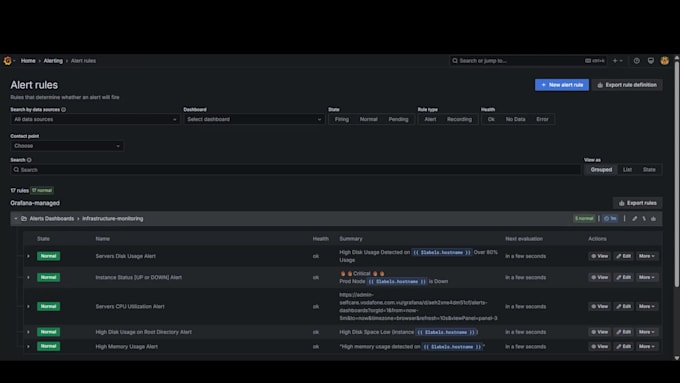Screen dimensions: 680x383
Task: Expand the High Memory Usage Alert row
Action: tap(29, 347)
